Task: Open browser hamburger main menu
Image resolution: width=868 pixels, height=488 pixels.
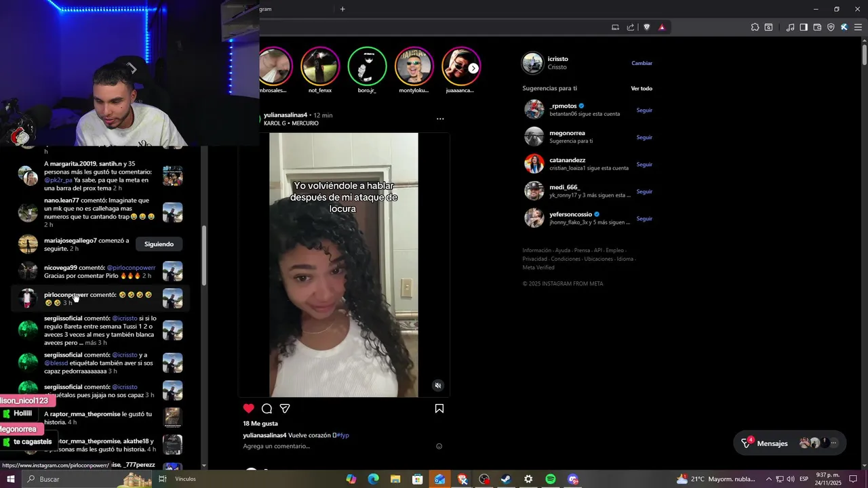Action: tap(858, 27)
